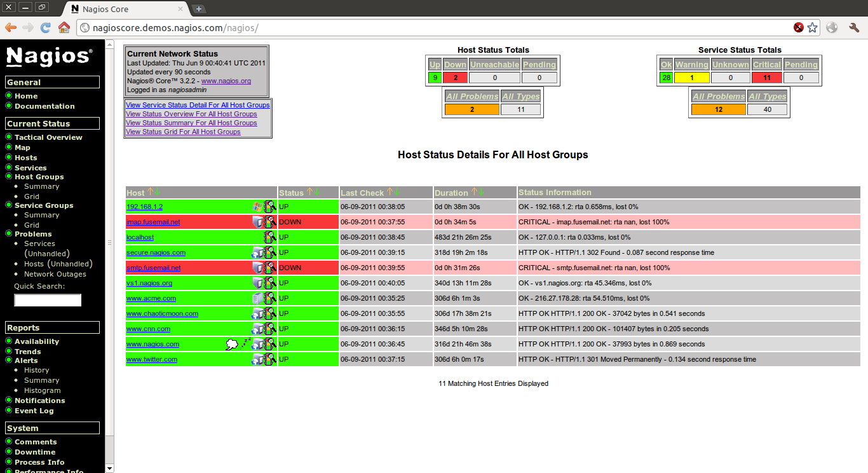Open the www.nagios.org link
Screen dimensions: 868x473
226,81
